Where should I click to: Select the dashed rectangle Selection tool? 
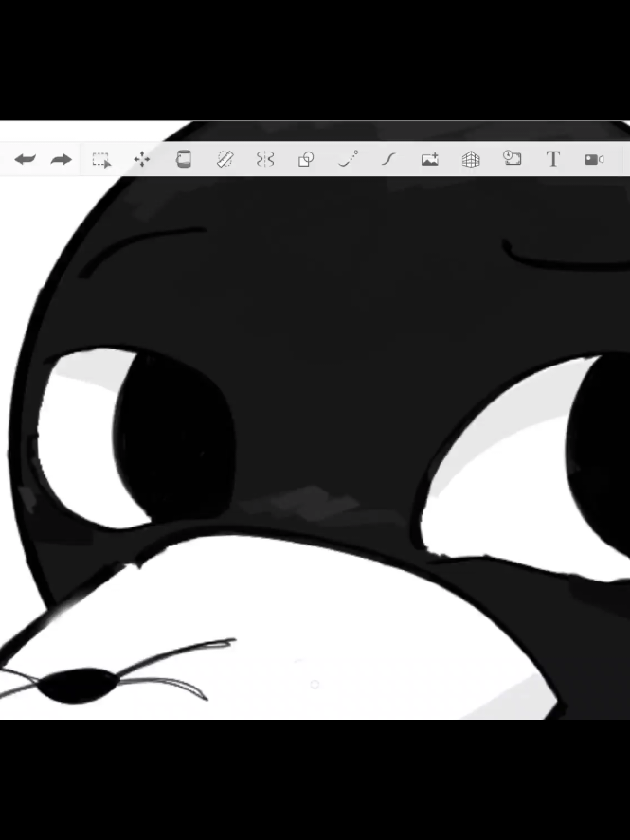[x=101, y=160]
